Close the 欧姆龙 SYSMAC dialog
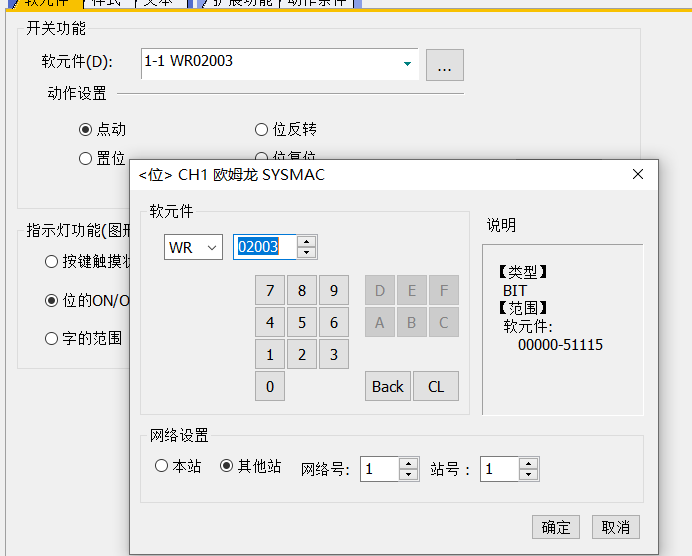692x556 pixels. pyautogui.click(x=638, y=174)
